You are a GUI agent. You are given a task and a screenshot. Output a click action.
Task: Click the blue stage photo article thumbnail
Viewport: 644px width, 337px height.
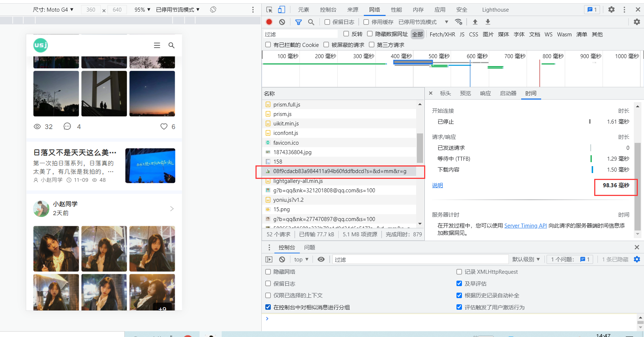(150, 165)
